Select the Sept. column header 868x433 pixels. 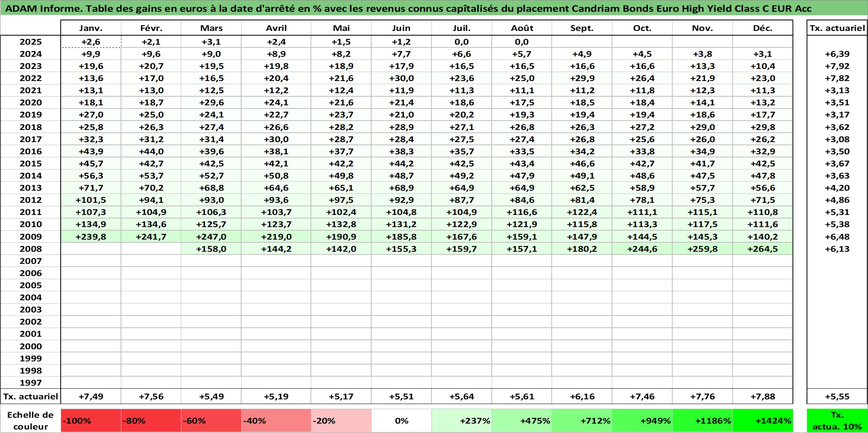pos(582,28)
